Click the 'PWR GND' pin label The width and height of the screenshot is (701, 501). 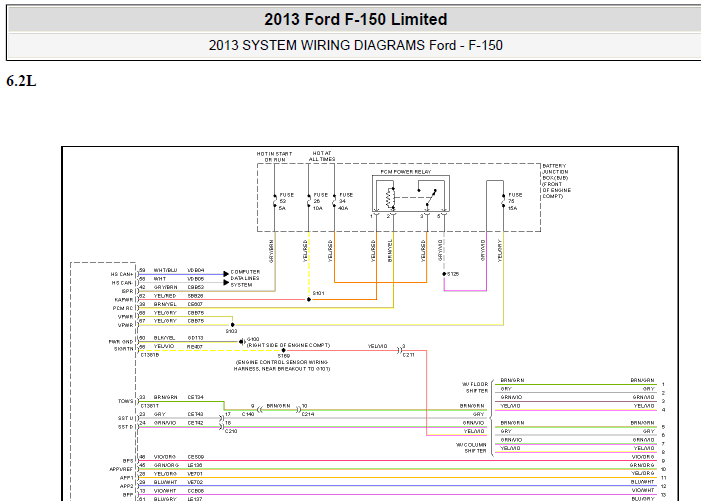tap(121, 341)
